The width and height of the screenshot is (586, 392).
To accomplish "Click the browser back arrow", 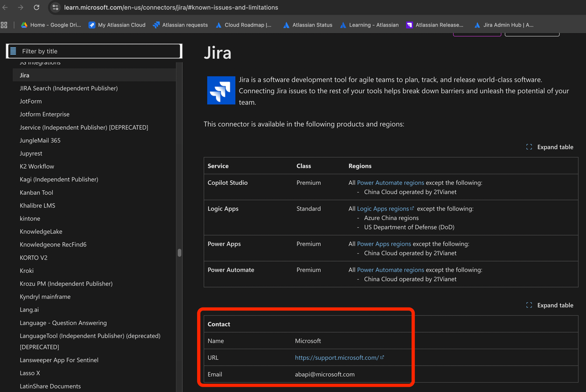I will click(6, 8).
